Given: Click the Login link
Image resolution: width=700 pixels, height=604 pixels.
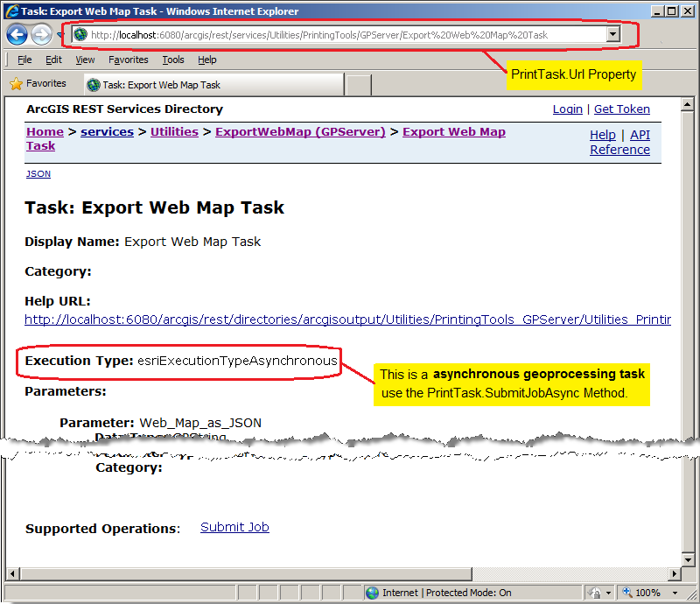Looking at the screenshot, I should tap(567, 109).
